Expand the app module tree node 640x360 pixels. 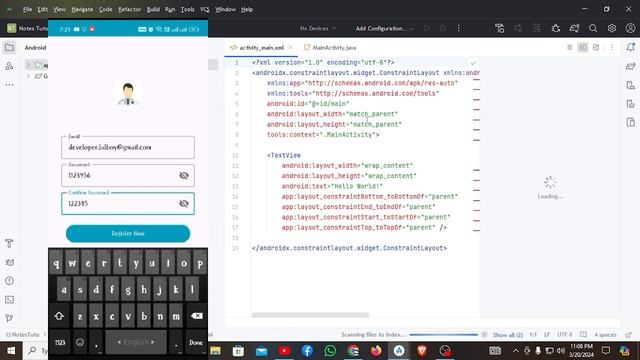[x=28, y=65]
